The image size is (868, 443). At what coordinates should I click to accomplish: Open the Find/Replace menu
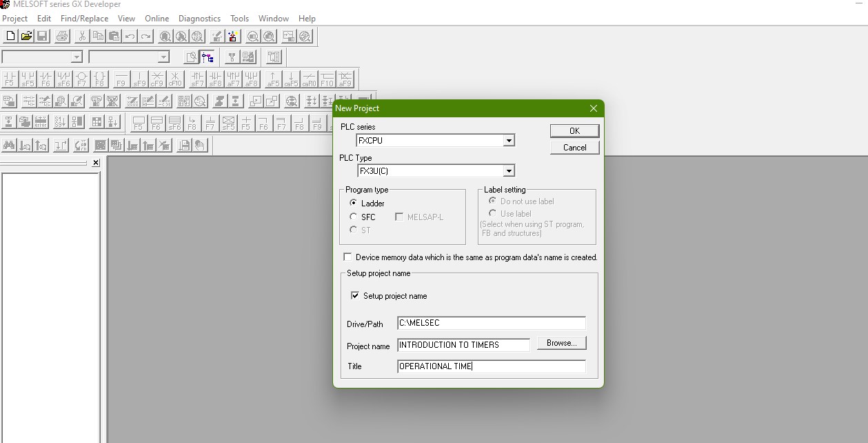(84, 19)
